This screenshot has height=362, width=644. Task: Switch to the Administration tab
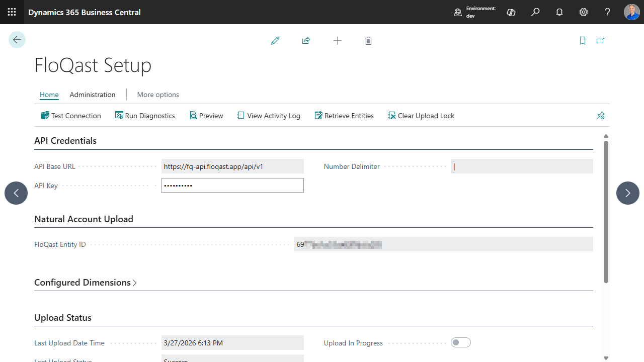tap(93, 95)
